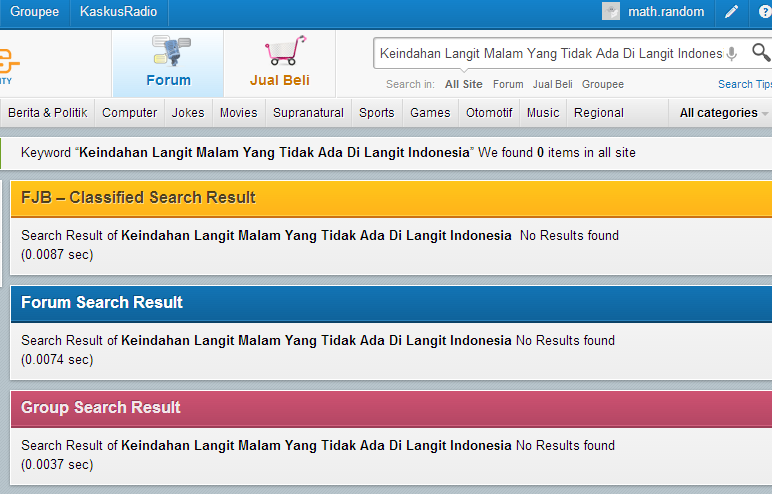Open the Regional category

[599, 113]
